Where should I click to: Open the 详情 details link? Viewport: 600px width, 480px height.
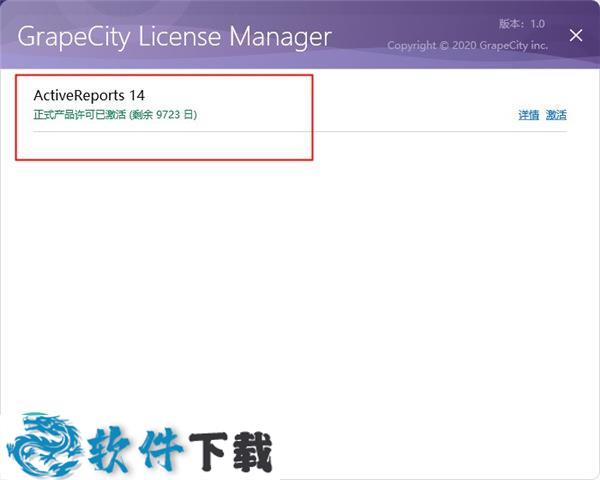(528, 115)
